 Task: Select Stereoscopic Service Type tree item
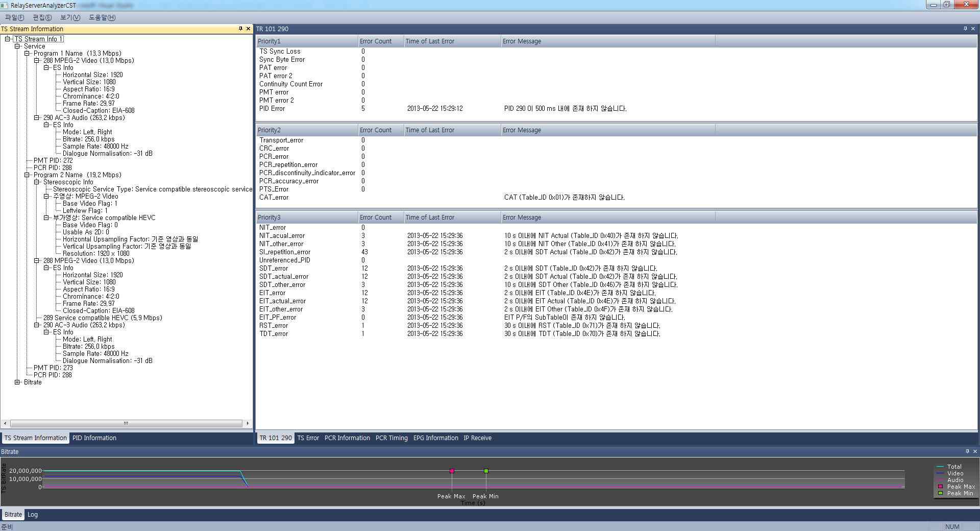153,189
